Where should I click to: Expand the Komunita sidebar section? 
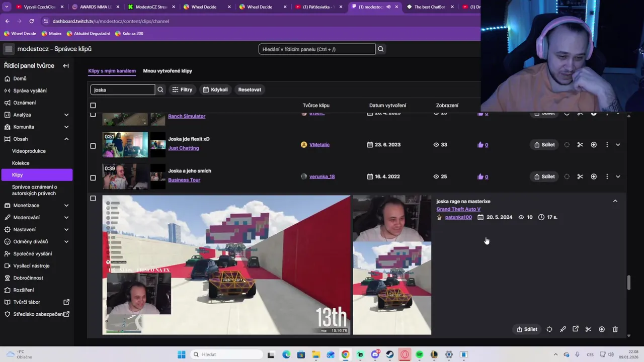[x=66, y=127]
